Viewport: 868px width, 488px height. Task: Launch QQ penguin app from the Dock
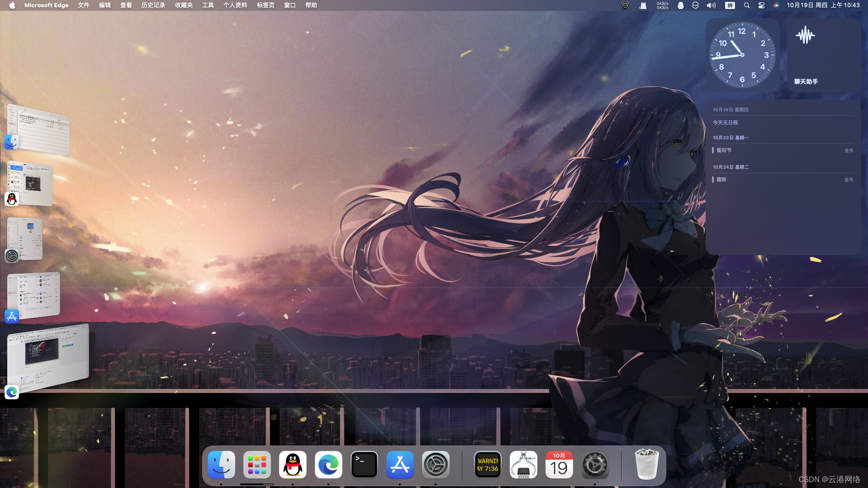point(293,464)
